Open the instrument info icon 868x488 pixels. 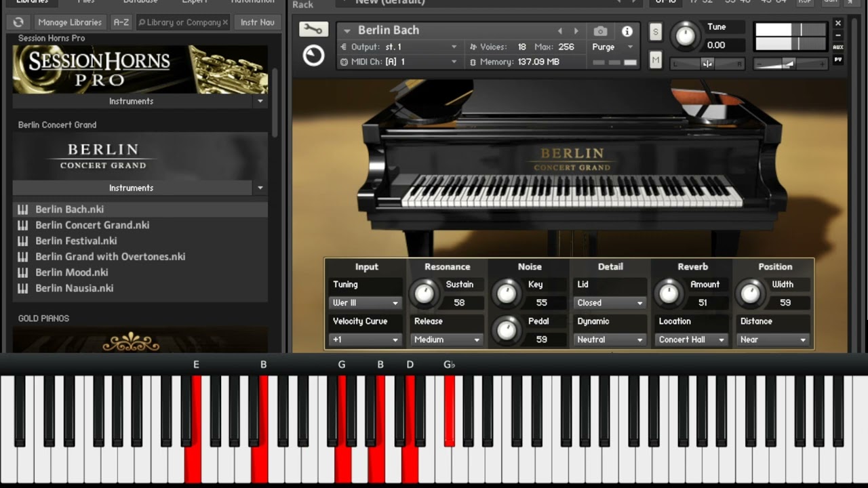coord(627,31)
